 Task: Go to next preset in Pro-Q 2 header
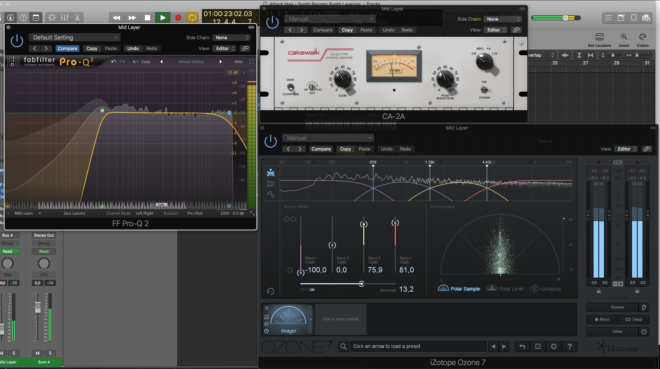tap(46, 48)
